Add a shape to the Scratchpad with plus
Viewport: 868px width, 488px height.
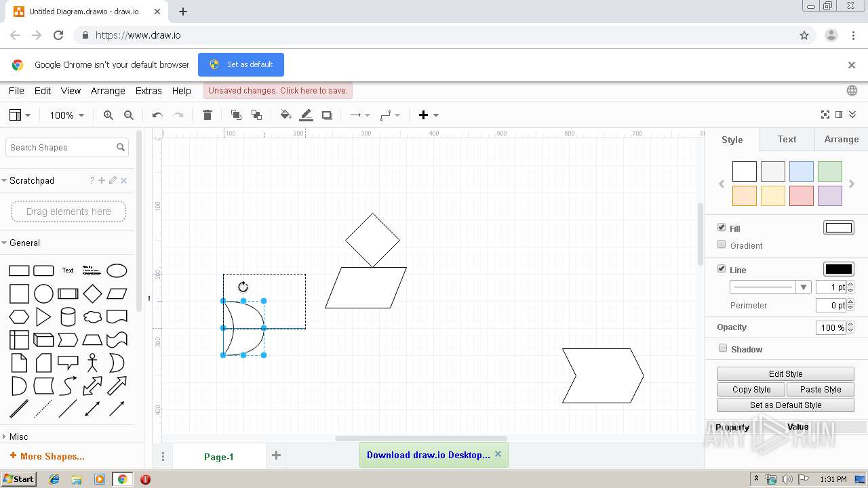point(102,180)
